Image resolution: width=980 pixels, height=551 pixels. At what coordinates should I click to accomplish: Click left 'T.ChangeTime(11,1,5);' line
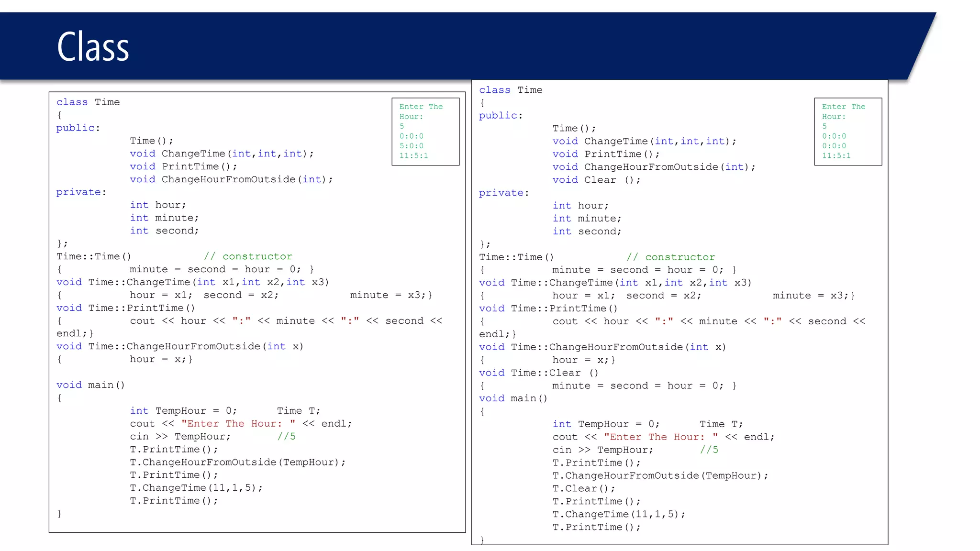196,488
